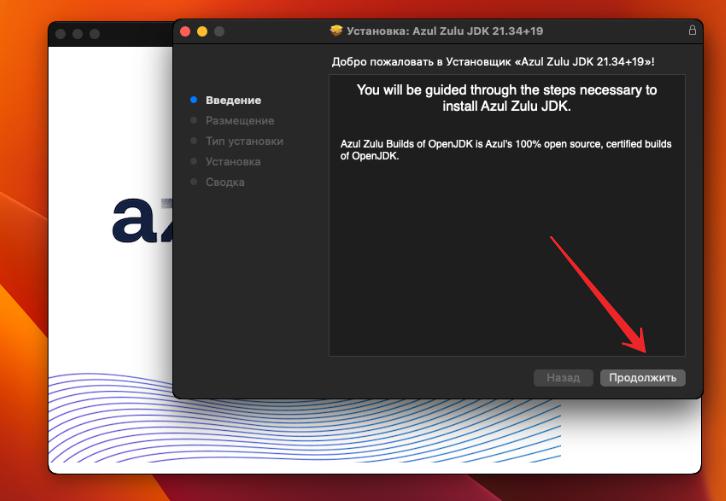Image resolution: width=726 pixels, height=501 pixels.
Task: Select the Размещение step in sidebar
Action: point(240,120)
